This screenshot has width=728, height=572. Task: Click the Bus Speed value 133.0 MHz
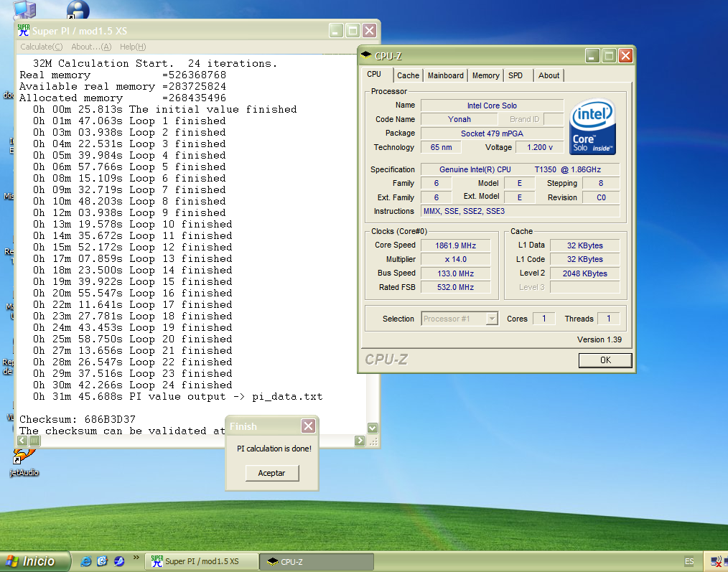455,273
